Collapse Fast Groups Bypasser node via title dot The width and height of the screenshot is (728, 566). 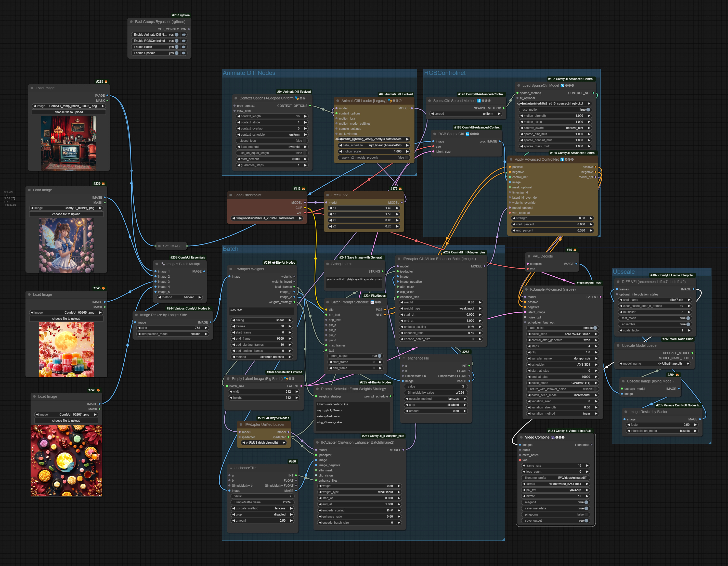pyautogui.click(x=131, y=22)
